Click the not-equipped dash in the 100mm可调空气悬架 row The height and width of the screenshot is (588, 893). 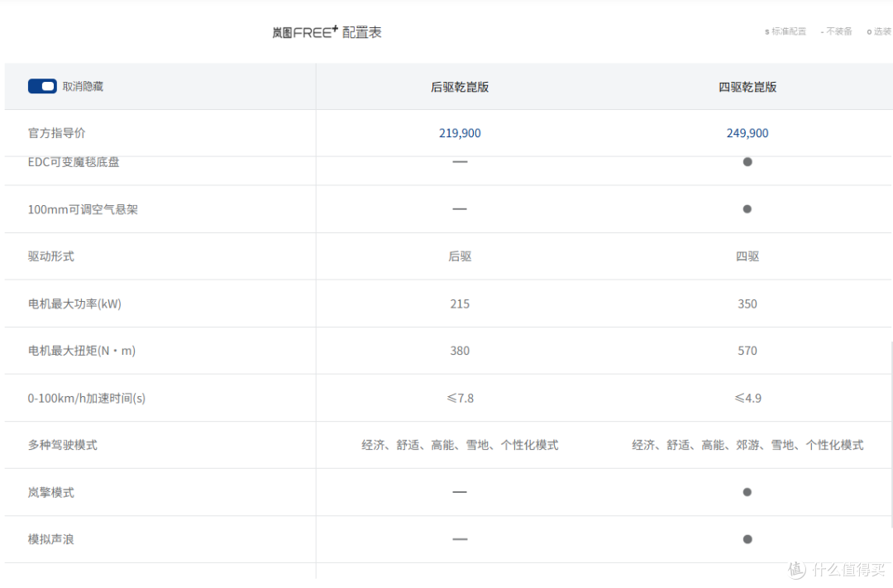click(x=460, y=209)
